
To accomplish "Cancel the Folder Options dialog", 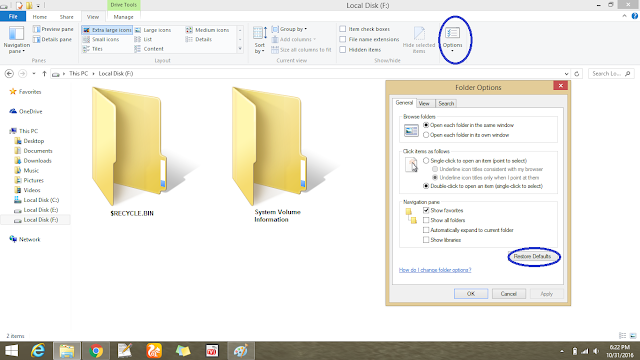I will point(509,293).
